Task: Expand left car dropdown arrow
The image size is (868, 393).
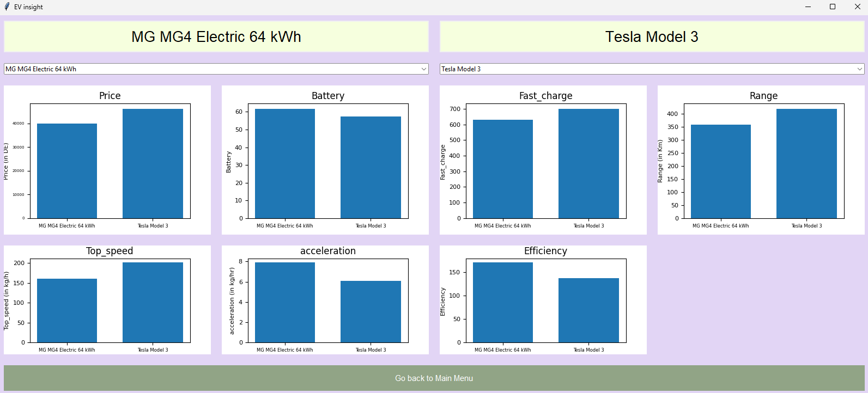Action: click(424, 69)
